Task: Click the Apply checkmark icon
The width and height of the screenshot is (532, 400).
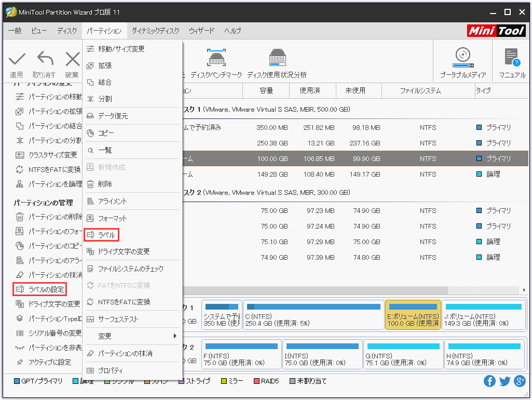Action: tap(17, 59)
